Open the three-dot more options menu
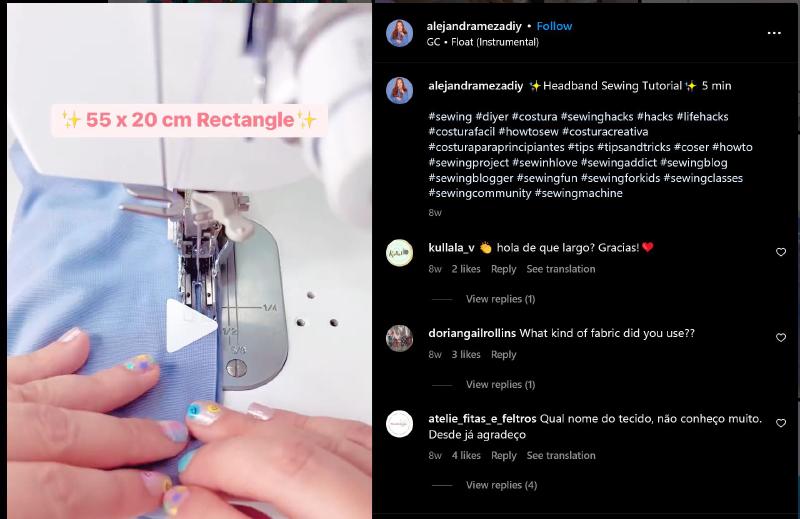 coord(774,33)
